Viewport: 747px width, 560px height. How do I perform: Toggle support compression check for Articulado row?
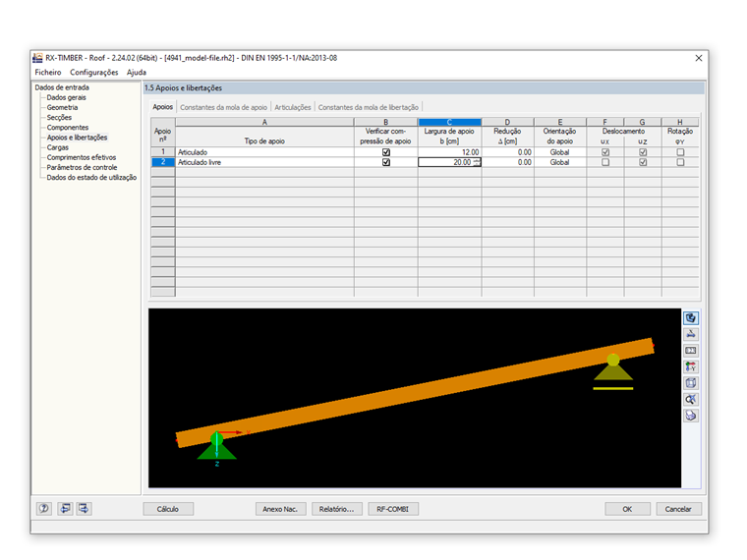pos(386,152)
